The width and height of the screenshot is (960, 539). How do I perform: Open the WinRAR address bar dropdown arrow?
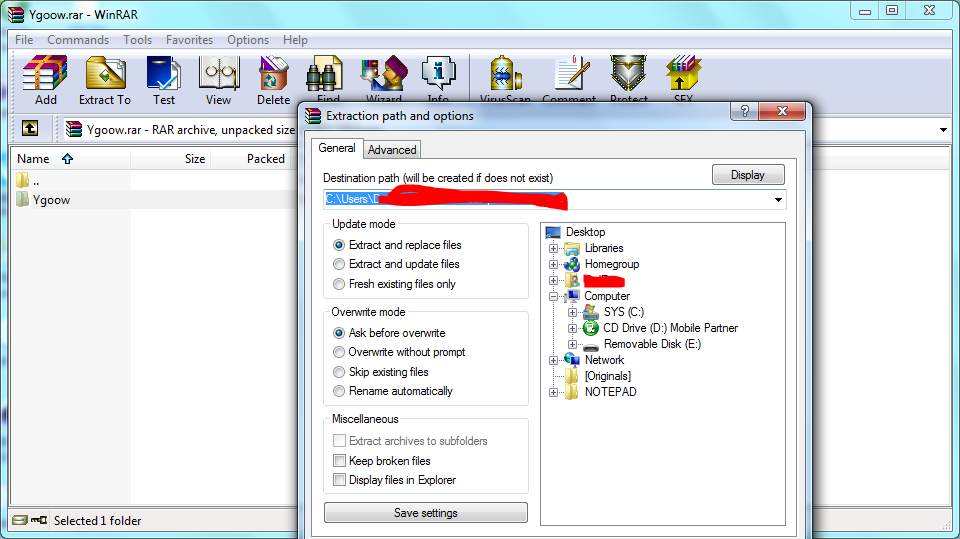pyautogui.click(x=943, y=129)
